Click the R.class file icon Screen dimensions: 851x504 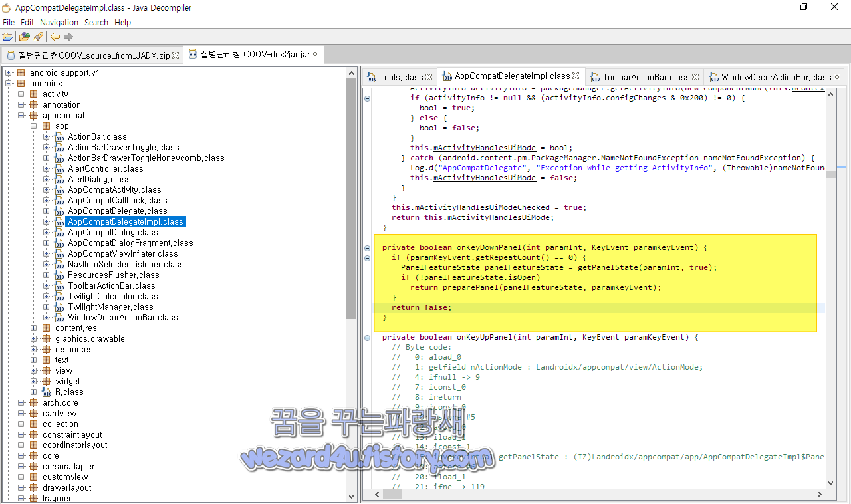click(47, 392)
